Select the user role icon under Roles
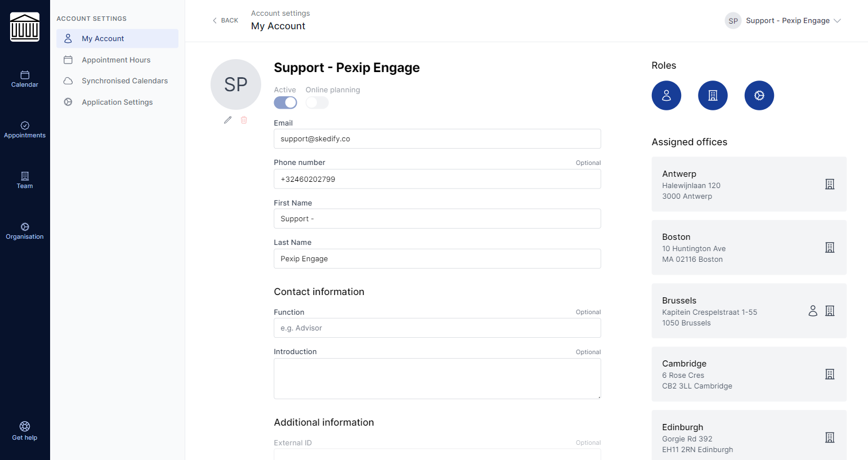The height and width of the screenshot is (460, 868). coord(666,95)
